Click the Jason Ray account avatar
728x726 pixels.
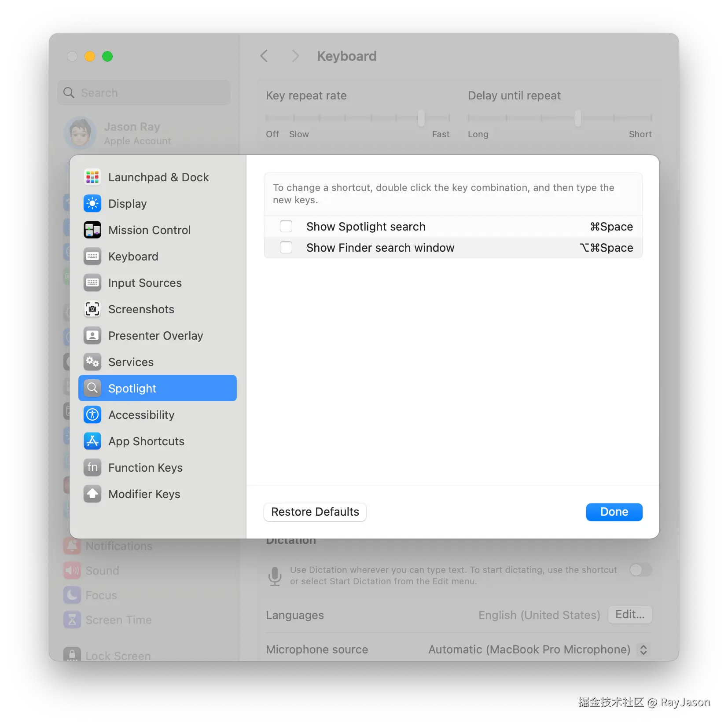pyautogui.click(x=80, y=133)
